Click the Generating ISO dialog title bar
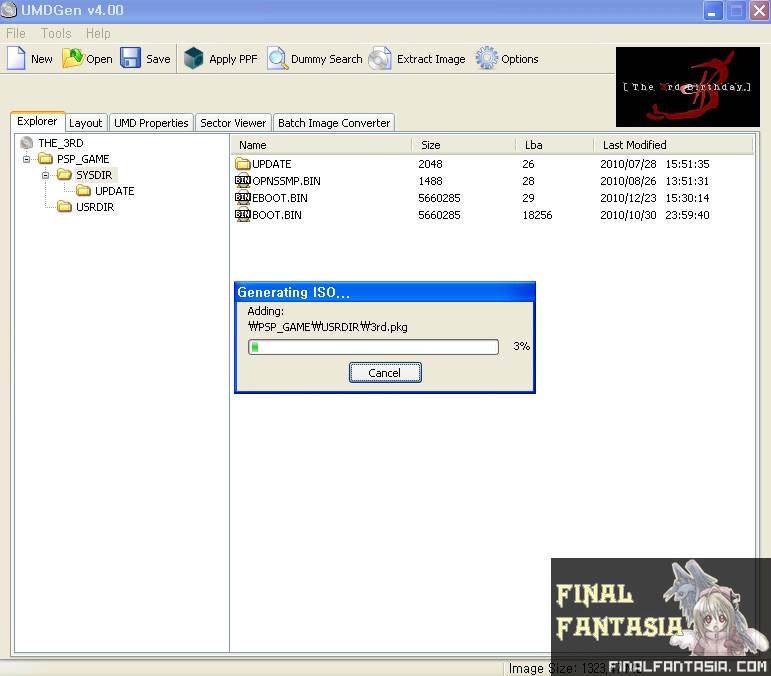 pyautogui.click(x=385, y=292)
